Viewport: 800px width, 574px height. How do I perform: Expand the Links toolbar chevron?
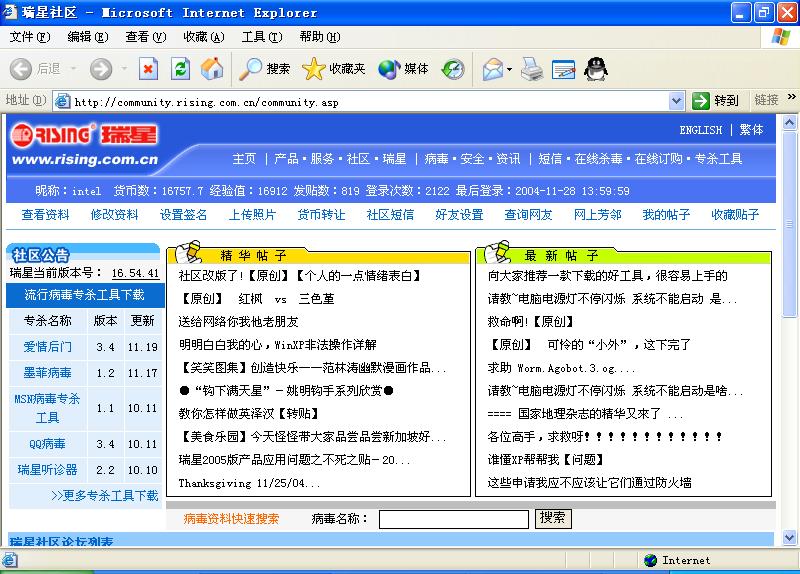coord(791,96)
